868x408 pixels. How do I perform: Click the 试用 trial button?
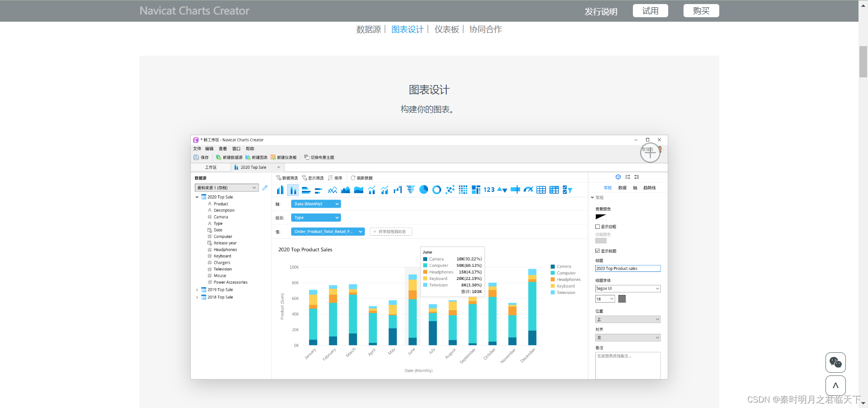point(651,11)
